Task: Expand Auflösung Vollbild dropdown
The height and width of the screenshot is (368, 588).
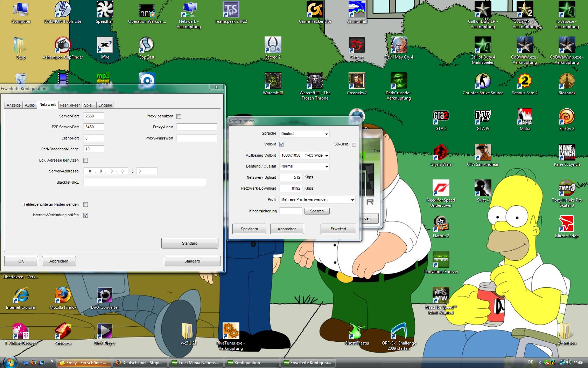Action: point(304,155)
